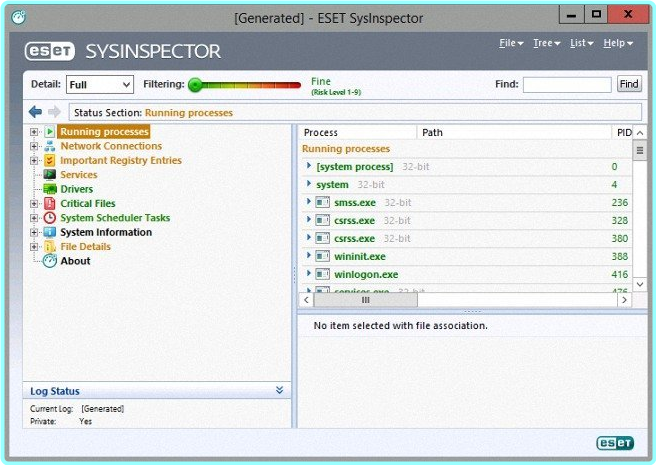
Task: Go back with the blue arrow
Action: pyautogui.click(x=35, y=112)
